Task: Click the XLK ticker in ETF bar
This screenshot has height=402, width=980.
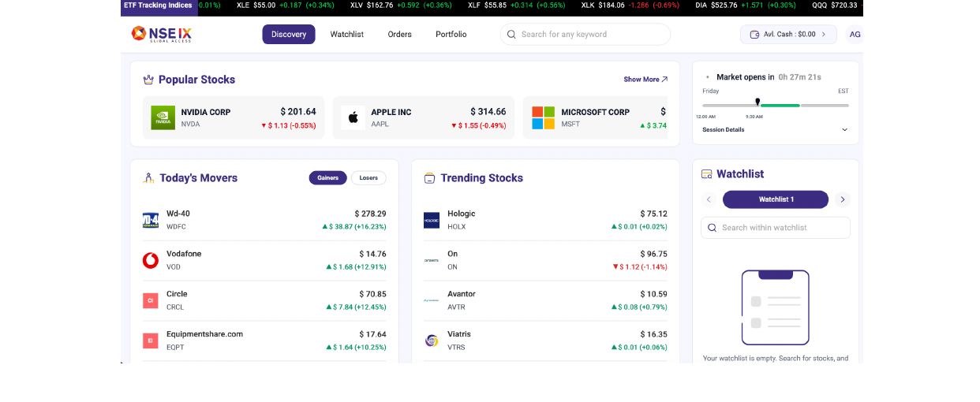Action: 630,6
